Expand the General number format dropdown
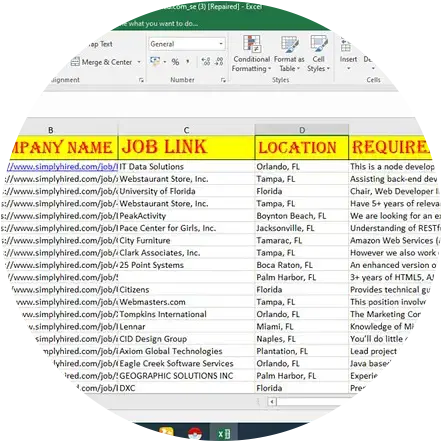The width and height of the screenshot is (442, 442). point(221,44)
